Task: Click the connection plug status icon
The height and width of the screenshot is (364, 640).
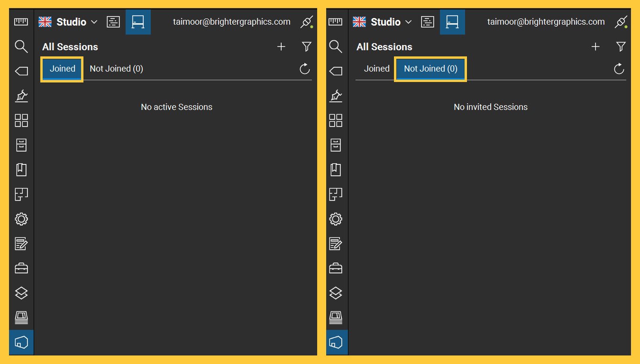Action: point(306,21)
